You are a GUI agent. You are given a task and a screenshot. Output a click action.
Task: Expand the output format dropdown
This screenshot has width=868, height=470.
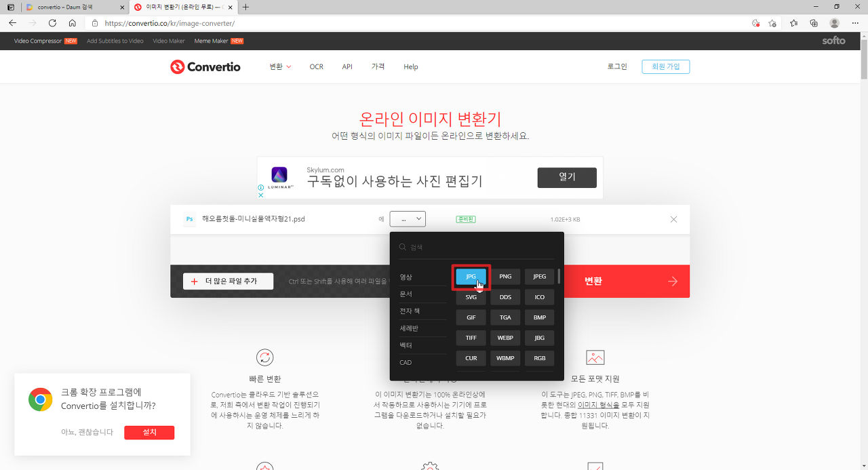coord(408,219)
